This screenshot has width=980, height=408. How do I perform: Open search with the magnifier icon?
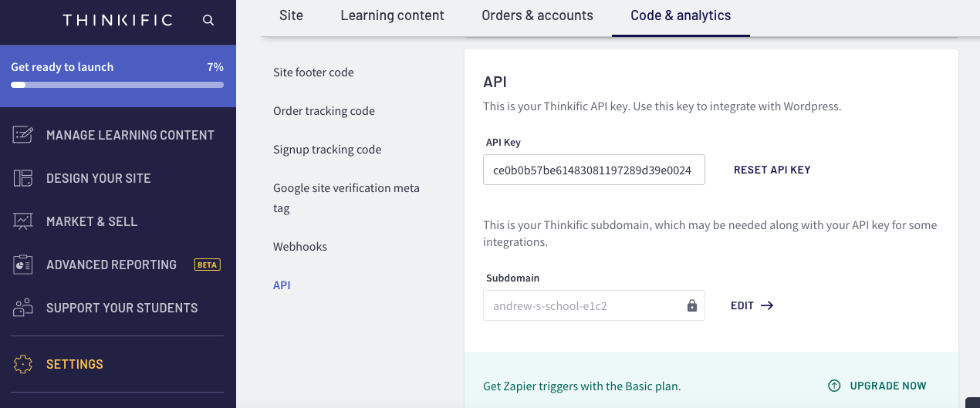pyautogui.click(x=208, y=20)
